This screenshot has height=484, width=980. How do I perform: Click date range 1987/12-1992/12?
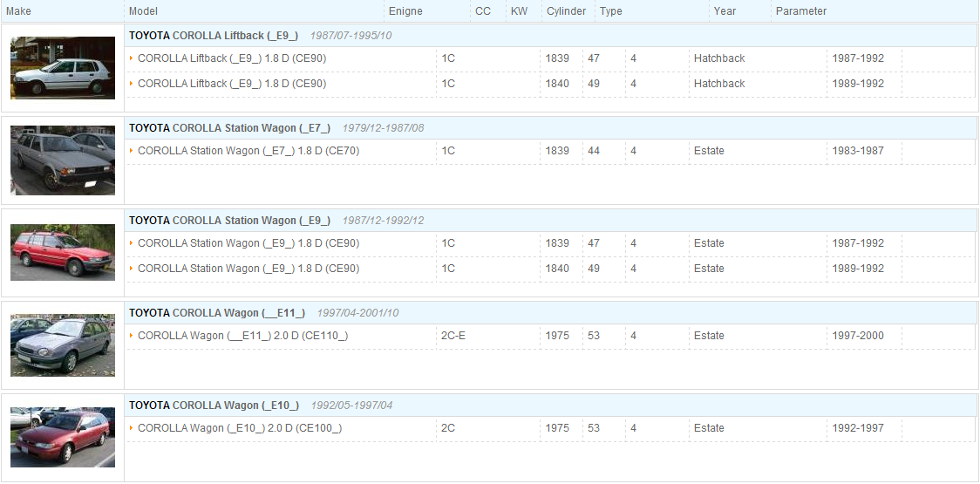(x=383, y=221)
